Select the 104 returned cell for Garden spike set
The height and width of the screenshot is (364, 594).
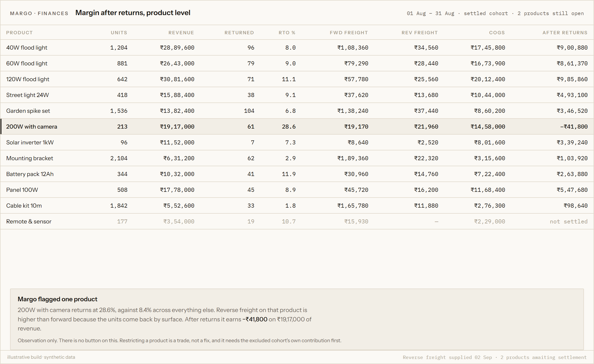(249, 111)
